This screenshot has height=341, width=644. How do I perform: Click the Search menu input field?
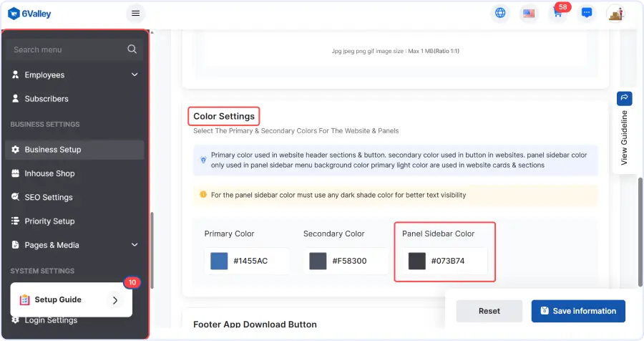(64, 49)
